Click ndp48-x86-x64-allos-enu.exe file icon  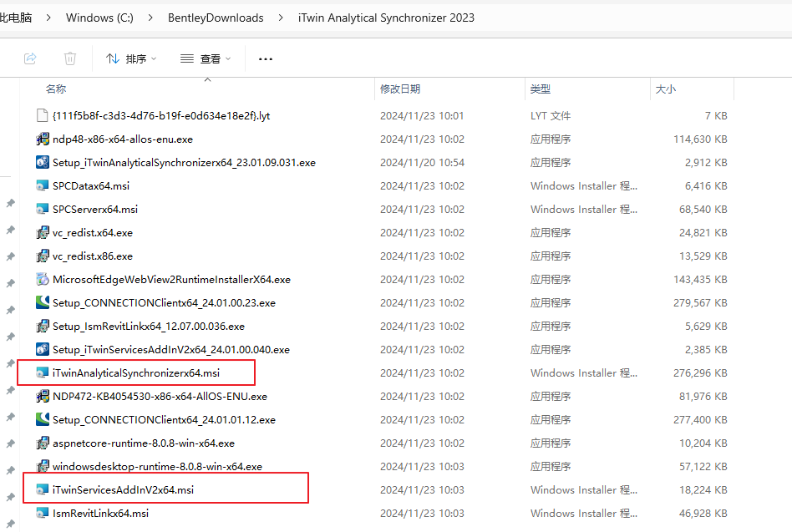tap(43, 139)
